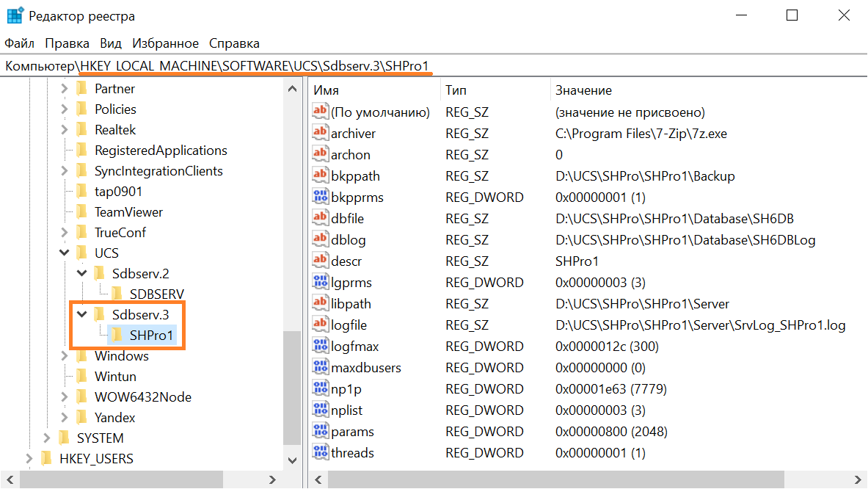Expand the HKEY_USERS hive
868x489 pixels.
(29, 459)
